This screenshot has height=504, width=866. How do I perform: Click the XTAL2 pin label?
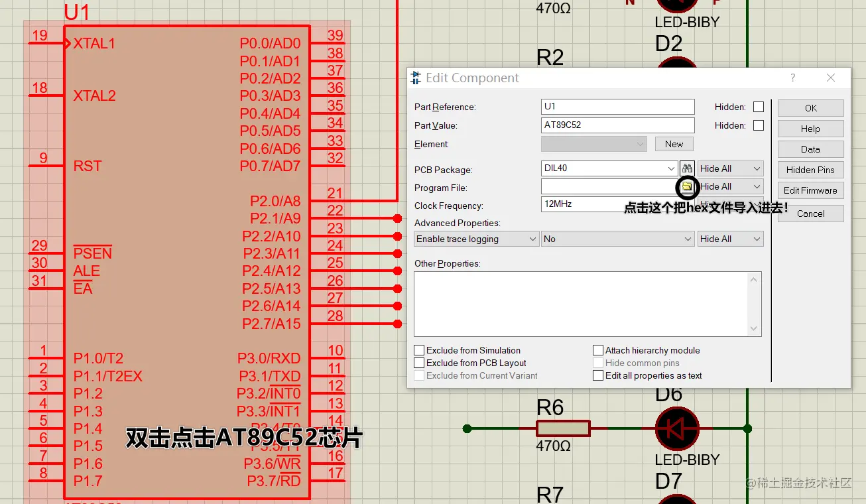coord(94,95)
